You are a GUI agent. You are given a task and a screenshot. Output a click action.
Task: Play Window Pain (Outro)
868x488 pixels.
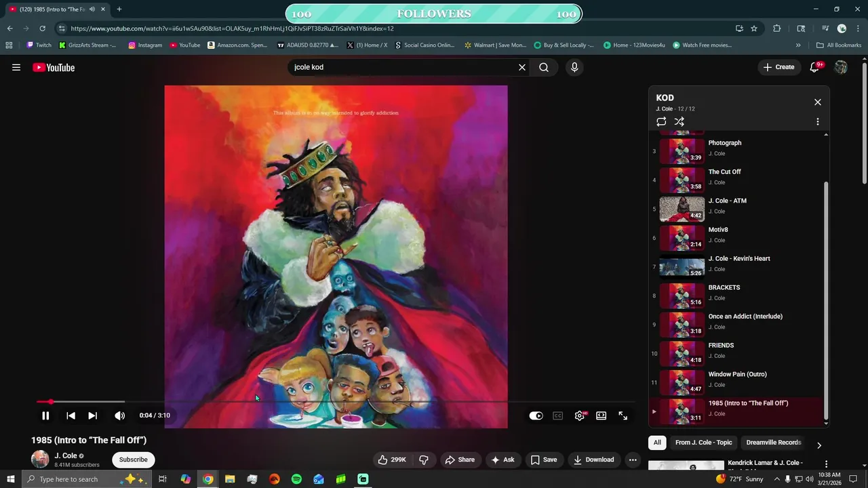737,382
